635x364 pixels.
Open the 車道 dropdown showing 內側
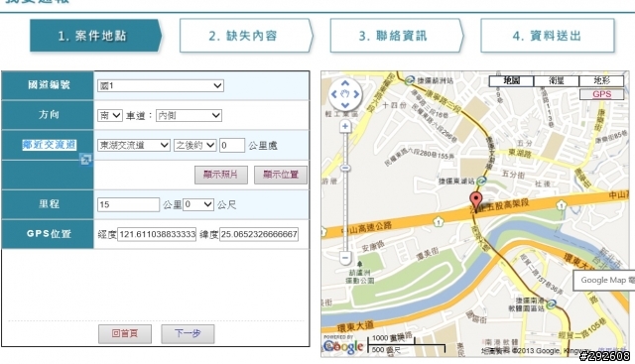tap(189, 115)
